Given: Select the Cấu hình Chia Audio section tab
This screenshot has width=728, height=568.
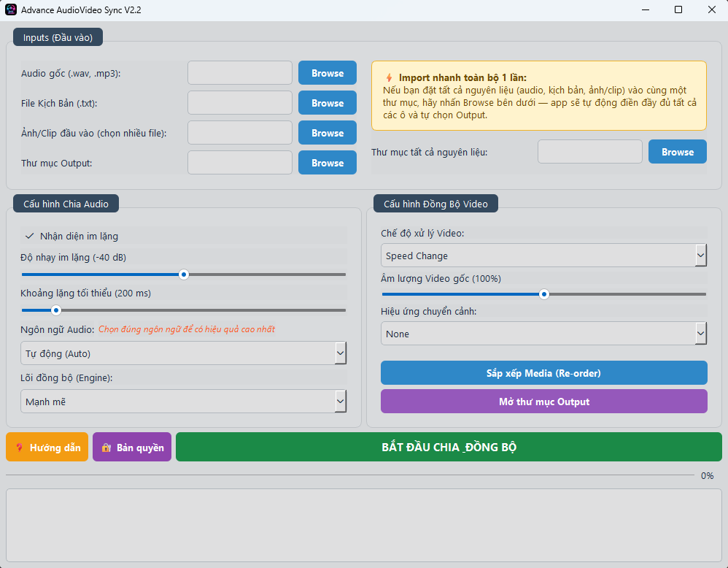Looking at the screenshot, I should (66, 204).
